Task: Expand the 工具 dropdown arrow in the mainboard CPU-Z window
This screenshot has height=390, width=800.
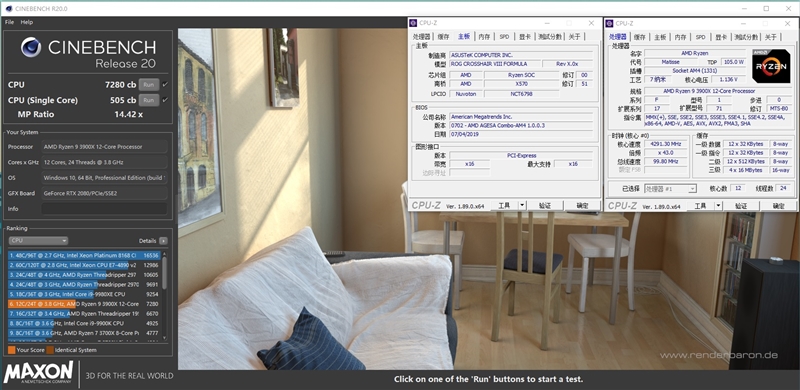Action: [522, 205]
